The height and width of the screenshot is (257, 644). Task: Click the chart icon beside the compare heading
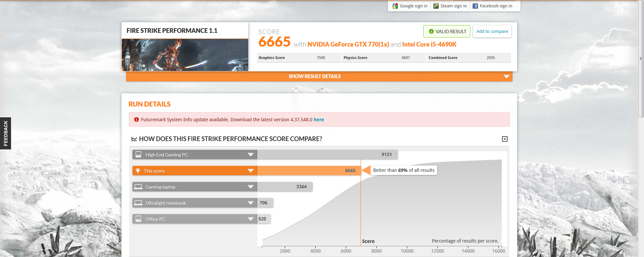tap(134, 139)
